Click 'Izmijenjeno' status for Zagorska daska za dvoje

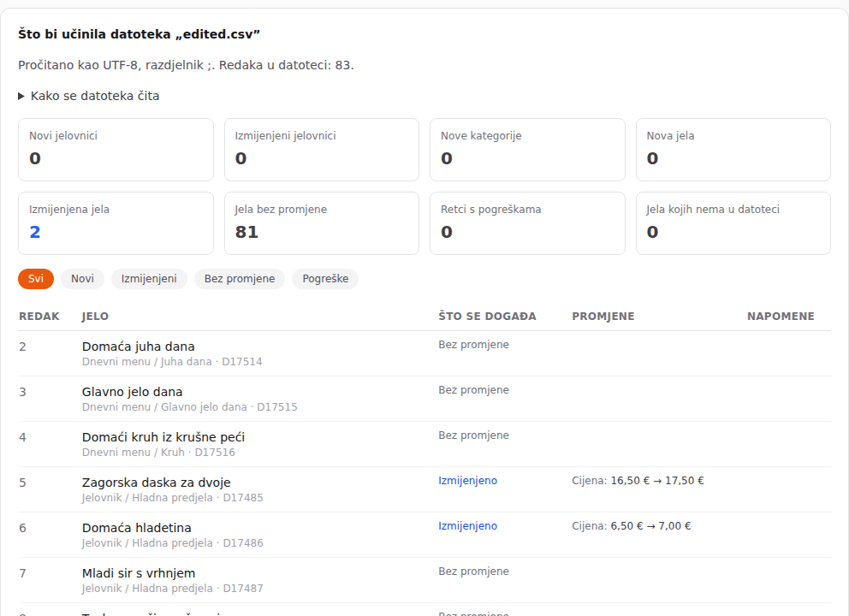pos(468,481)
